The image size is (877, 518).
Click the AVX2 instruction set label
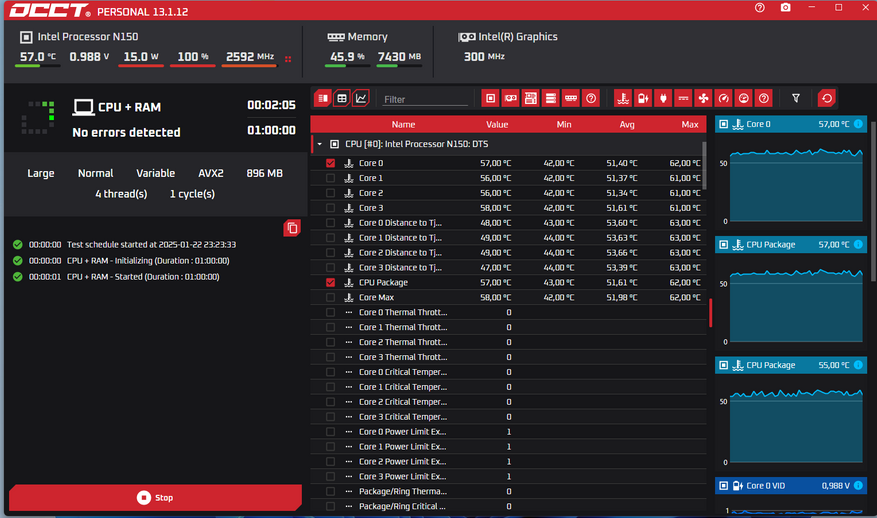[x=211, y=173]
